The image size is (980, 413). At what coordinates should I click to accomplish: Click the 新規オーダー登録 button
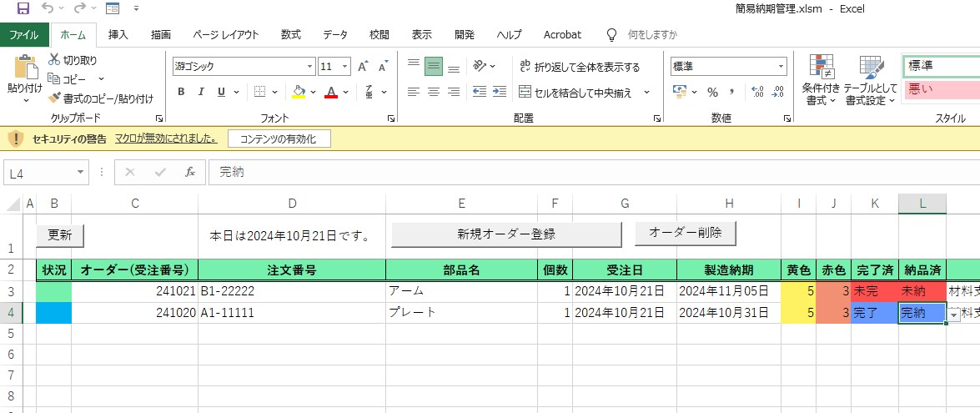[x=506, y=234]
